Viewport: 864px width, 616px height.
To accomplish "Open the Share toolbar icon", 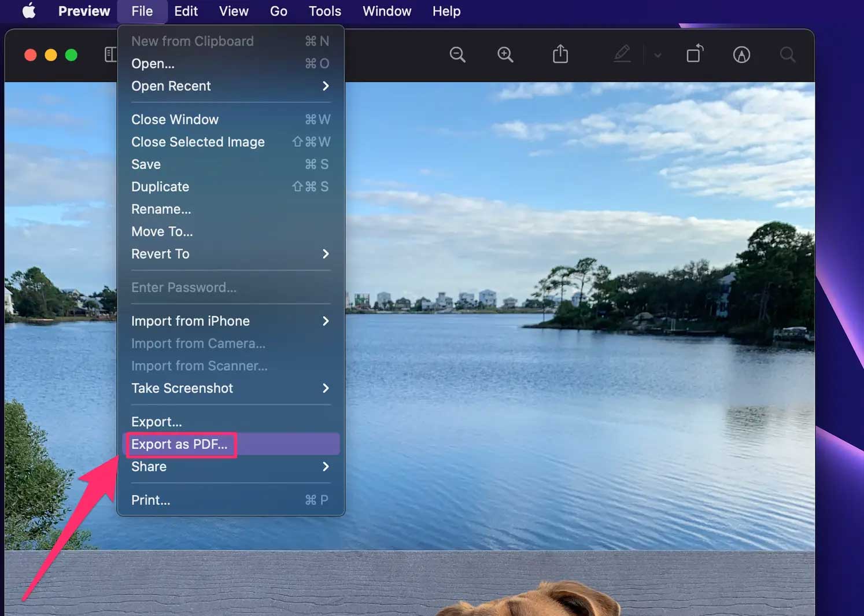I will point(560,54).
